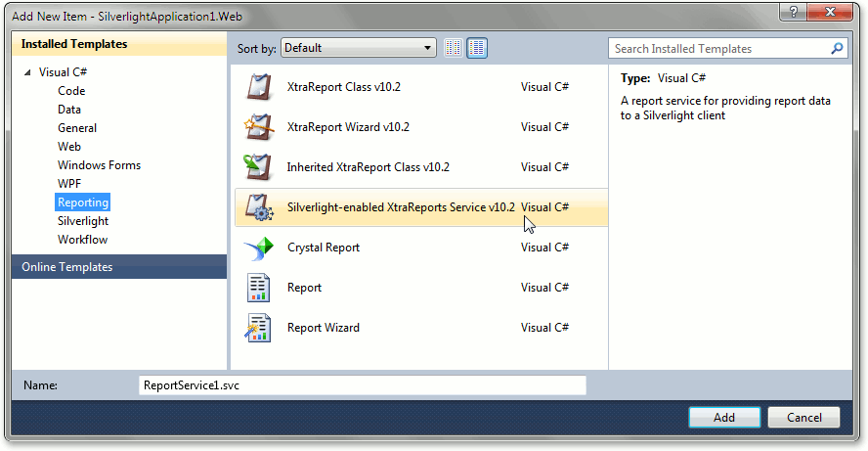The width and height of the screenshot is (868, 451).
Task: Select the 'XtraReport Class v10.2' label
Action: (344, 87)
